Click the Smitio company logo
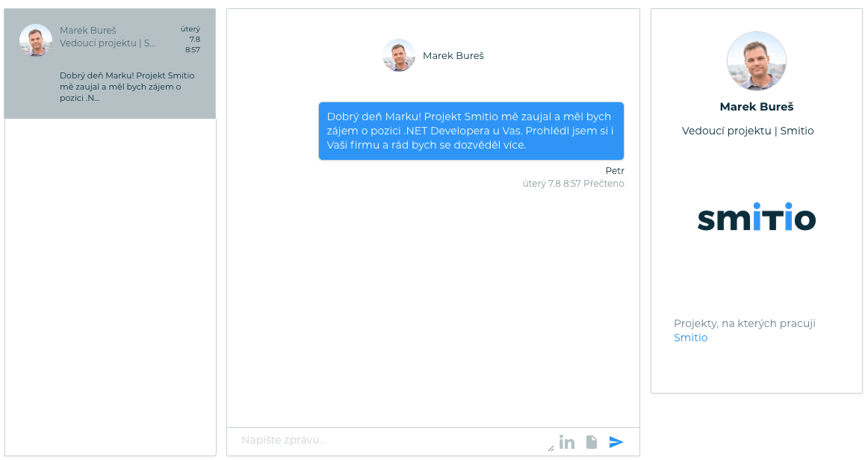This screenshot has width=868, height=460. click(x=756, y=217)
